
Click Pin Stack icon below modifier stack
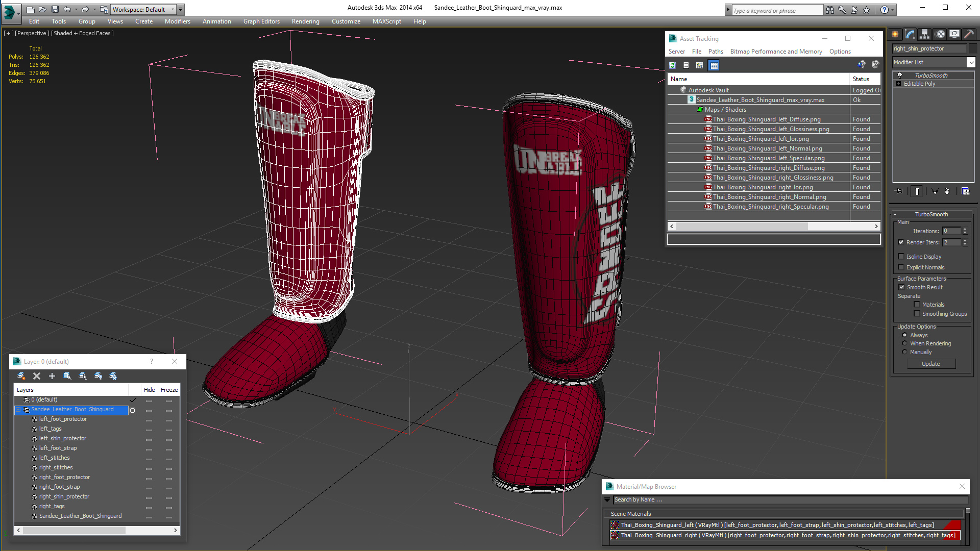(899, 191)
